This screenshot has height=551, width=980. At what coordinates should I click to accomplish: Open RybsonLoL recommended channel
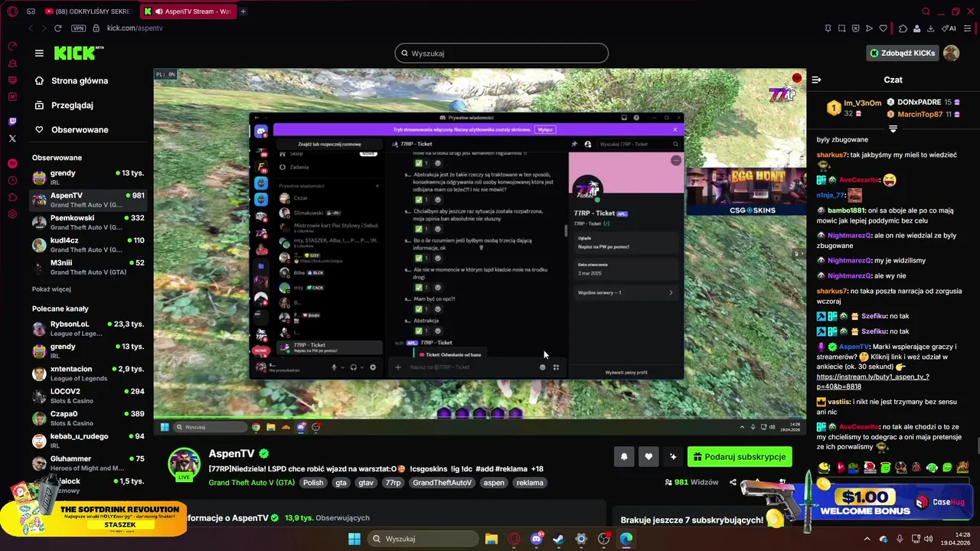[89, 328]
